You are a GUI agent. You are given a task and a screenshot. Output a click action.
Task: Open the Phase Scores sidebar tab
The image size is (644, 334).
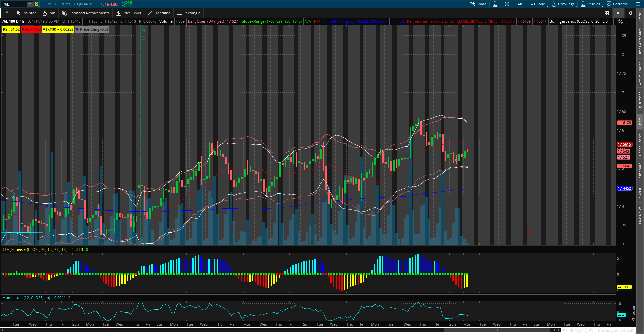640,145
